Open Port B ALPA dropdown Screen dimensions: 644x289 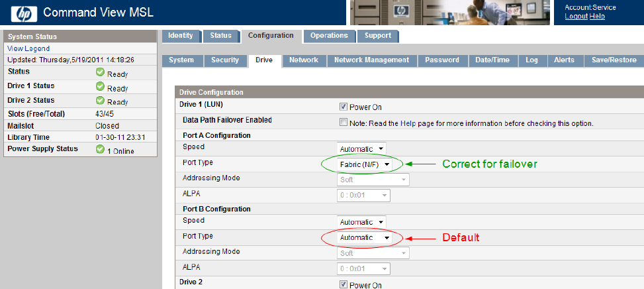tap(363, 268)
